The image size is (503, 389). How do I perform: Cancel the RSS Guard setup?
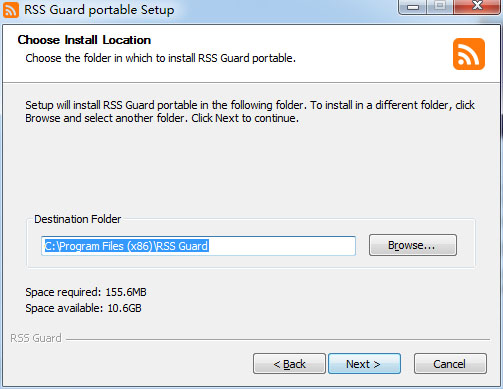pos(450,364)
